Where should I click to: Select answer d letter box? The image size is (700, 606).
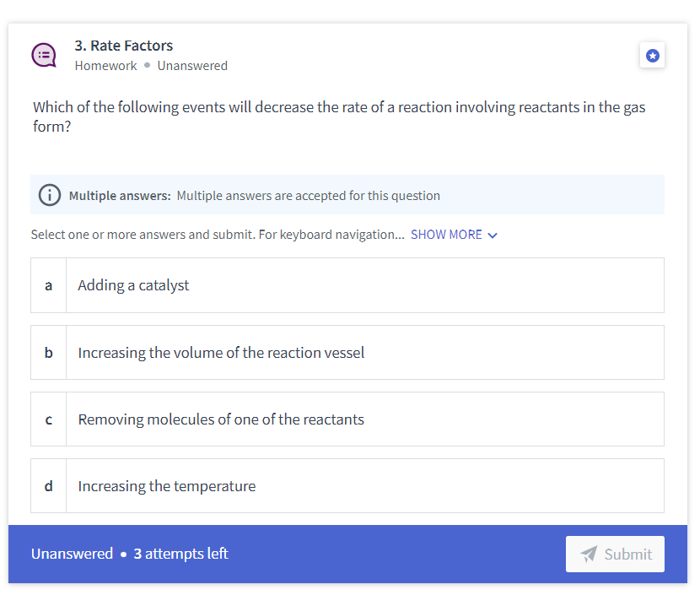point(49,486)
